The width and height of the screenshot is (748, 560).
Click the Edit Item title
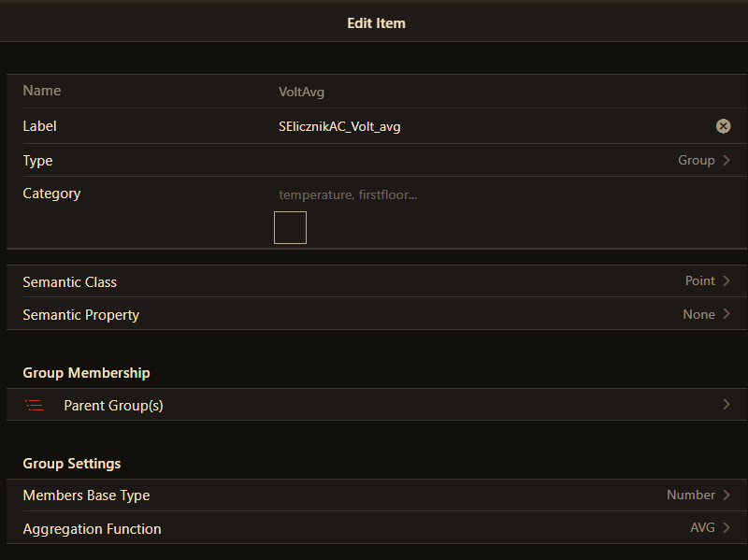coord(376,22)
